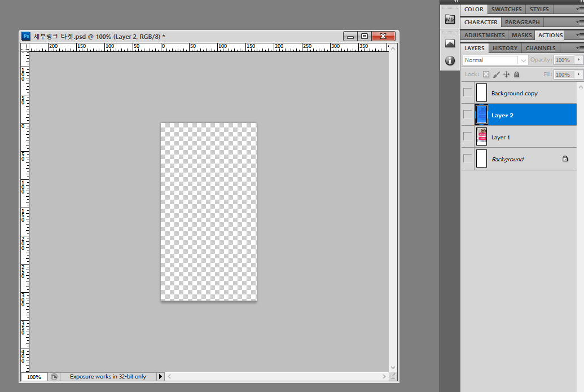Switch to the Character tab
This screenshot has height=392, width=584.
pyautogui.click(x=481, y=23)
